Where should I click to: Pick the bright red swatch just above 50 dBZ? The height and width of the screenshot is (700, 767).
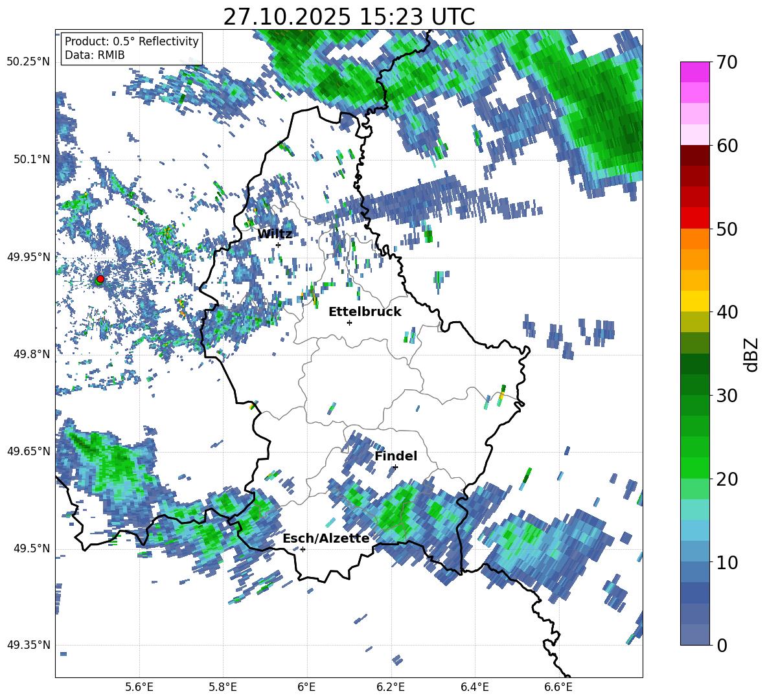[695, 218]
